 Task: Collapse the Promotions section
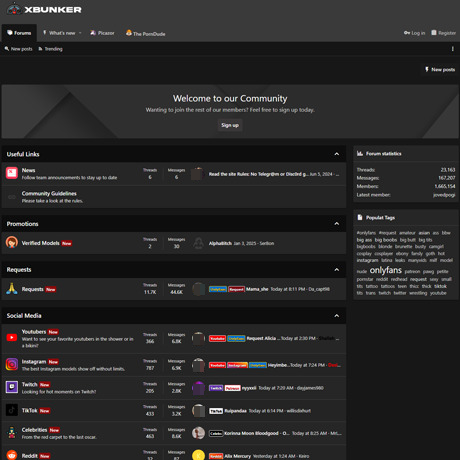tap(337, 224)
